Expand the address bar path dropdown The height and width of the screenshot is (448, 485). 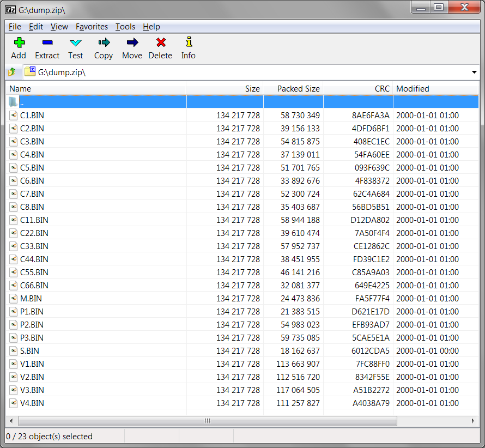click(x=474, y=72)
